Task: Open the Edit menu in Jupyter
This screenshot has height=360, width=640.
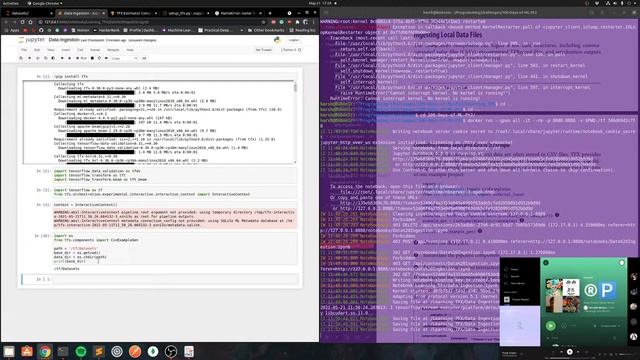Action: click(37, 50)
